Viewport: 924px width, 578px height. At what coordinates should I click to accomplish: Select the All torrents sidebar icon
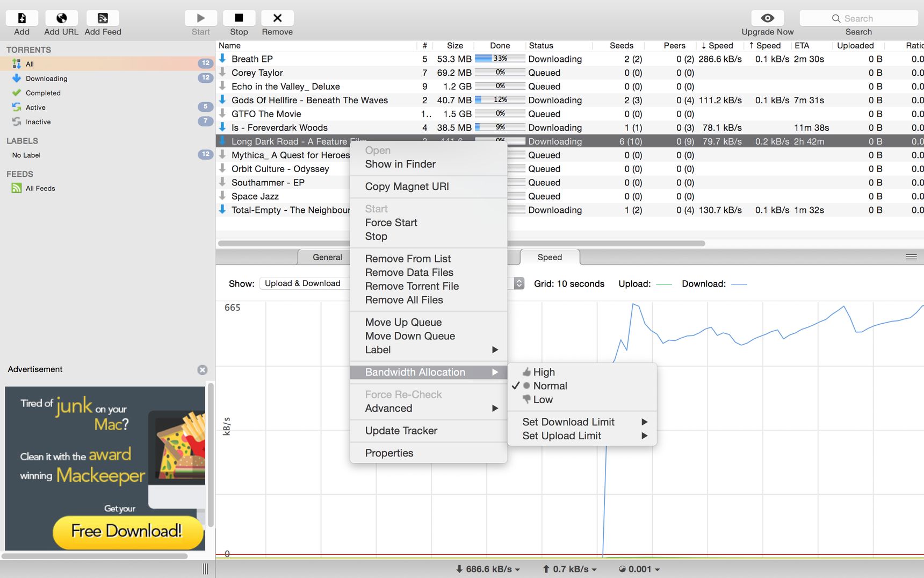click(x=17, y=64)
